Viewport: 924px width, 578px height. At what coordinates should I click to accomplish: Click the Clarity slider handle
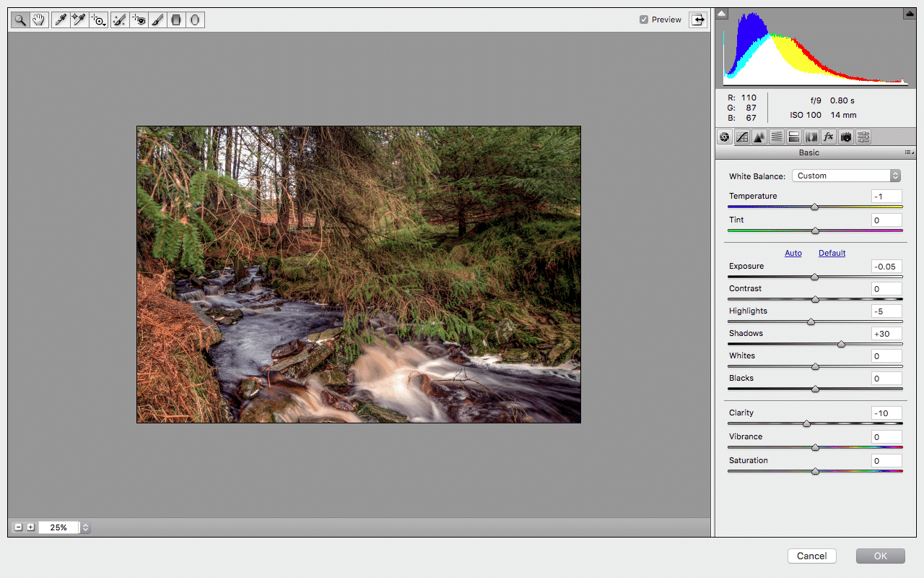click(x=806, y=423)
